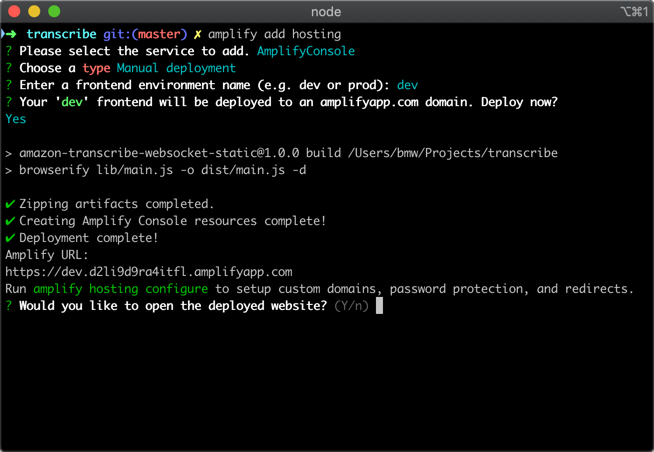Click the 'Would you like to open the deployed website?' prompt
The width and height of the screenshot is (654, 452).
tap(173, 306)
